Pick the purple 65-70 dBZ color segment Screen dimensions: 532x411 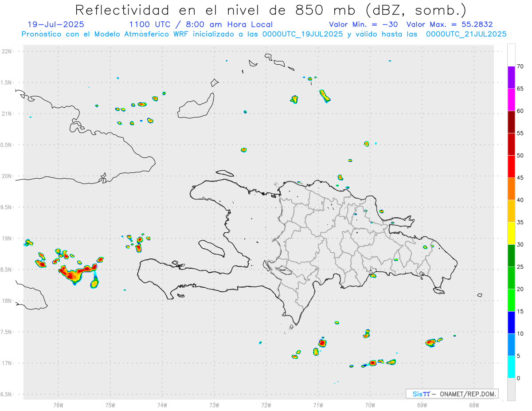pyautogui.click(x=511, y=78)
